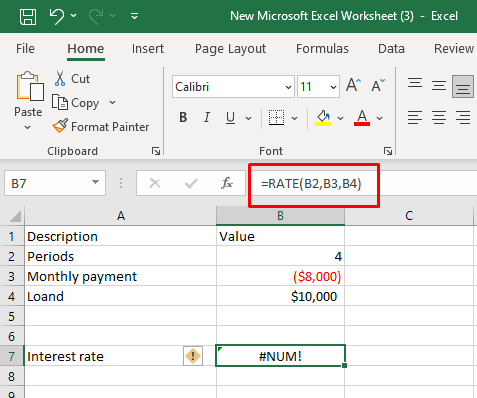Open the Page Layout tab
The image size is (477, 398).
pyautogui.click(x=230, y=49)
